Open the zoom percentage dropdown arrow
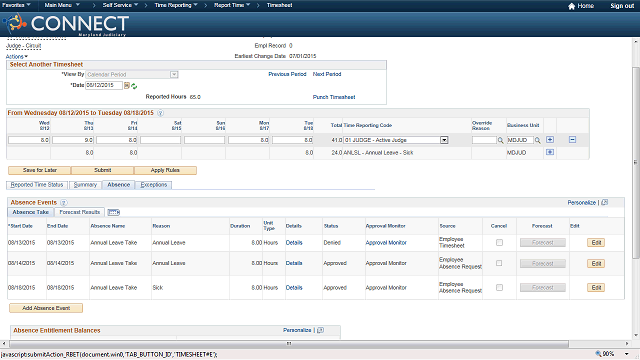The height and width of the screenshot is (360, 640). click(x=627, y=354)
